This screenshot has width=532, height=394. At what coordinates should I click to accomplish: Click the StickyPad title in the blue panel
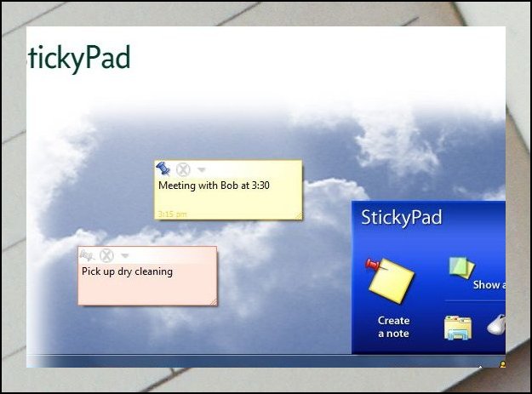(402, 217)
